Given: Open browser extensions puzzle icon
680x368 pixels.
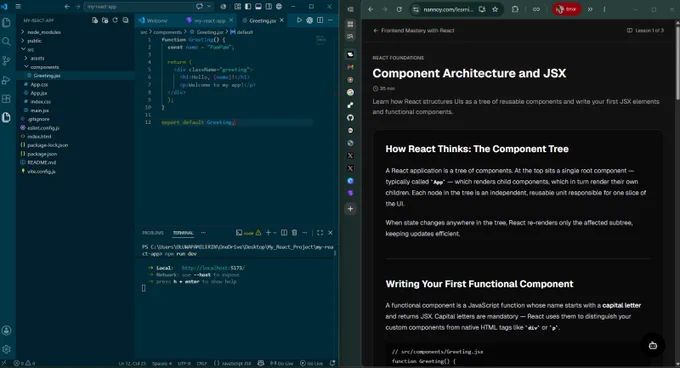Looking at the screenshot, I should (x=515, y=9).
